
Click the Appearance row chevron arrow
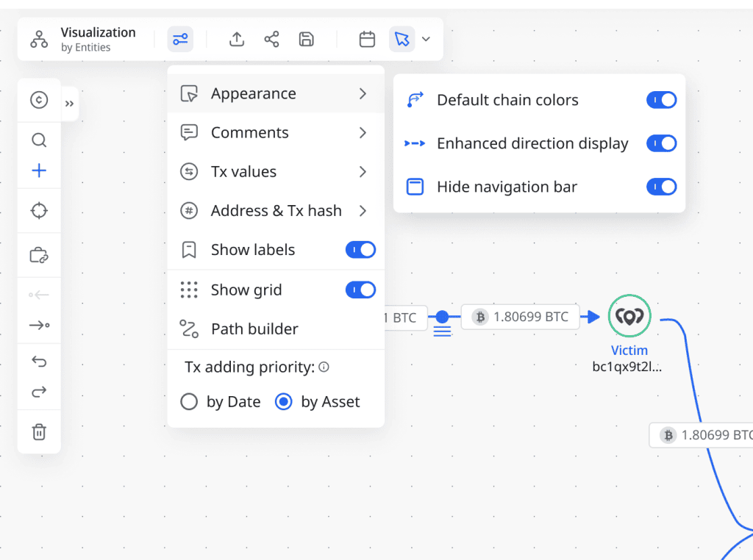[x=363, y=93]
